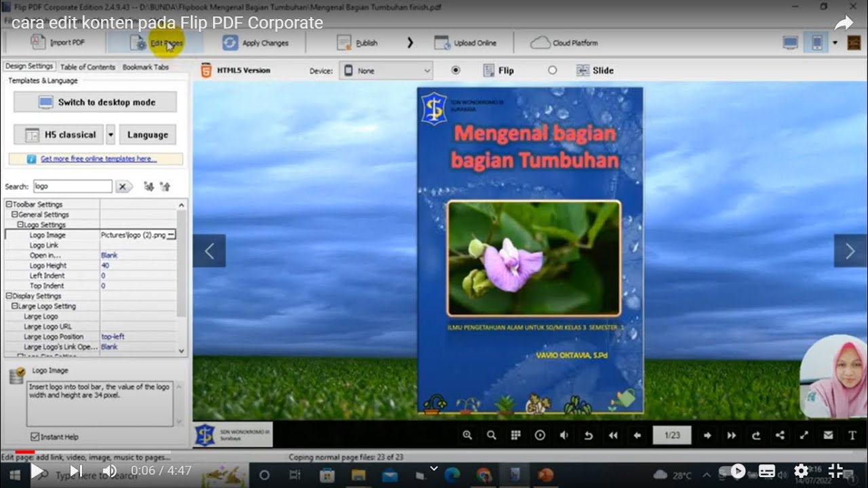This screenshot has height=488, width=868.
Task: Open Get more free online templates link
Action: click(x=98, y=159)
